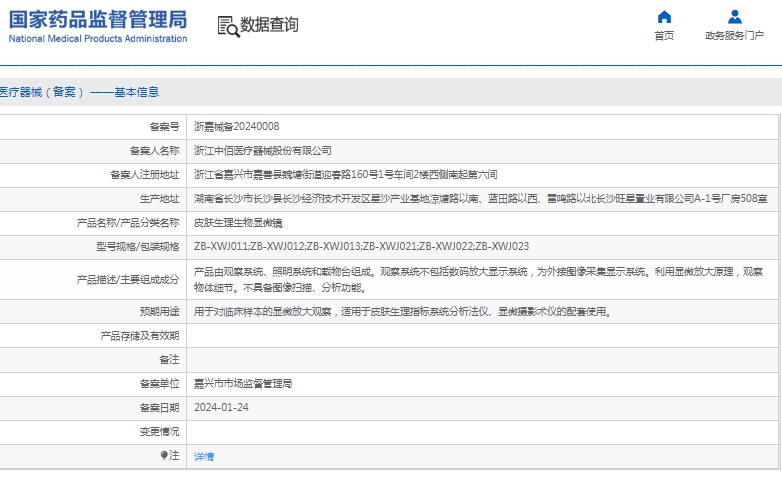Click the 备案人名称 label

[155, 151]
